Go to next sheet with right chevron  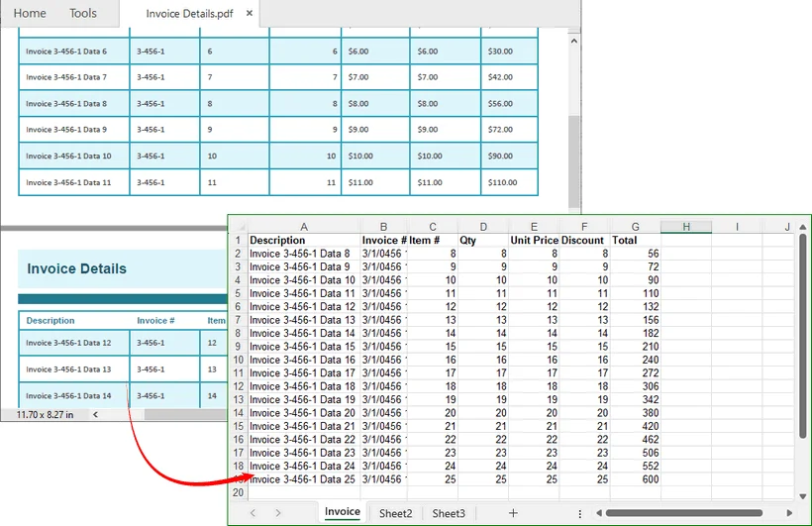278,512
